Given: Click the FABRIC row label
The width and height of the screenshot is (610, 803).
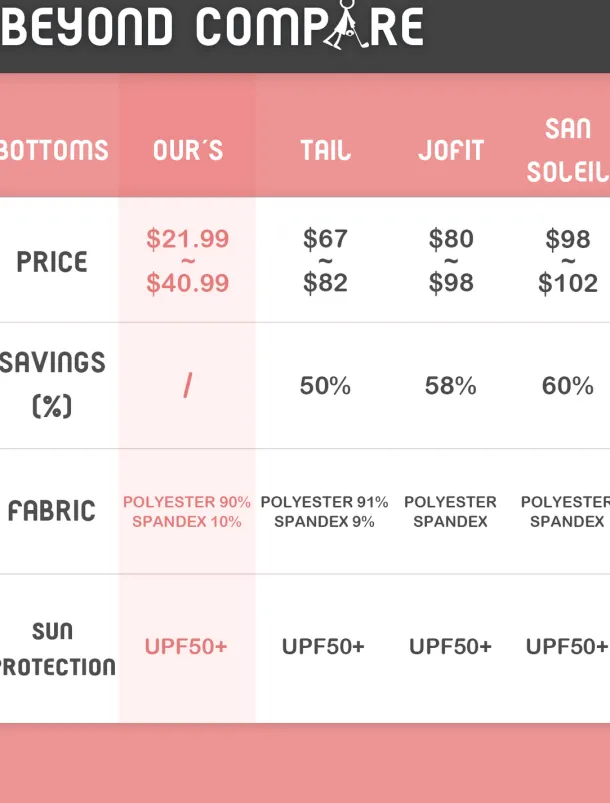Looking at the screenshot, I should 52,511.
